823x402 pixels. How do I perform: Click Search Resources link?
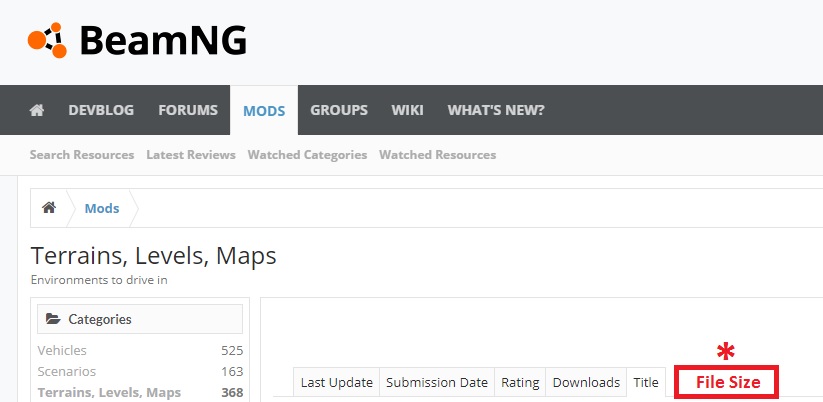pyautogui.click(x=82, y=155)
